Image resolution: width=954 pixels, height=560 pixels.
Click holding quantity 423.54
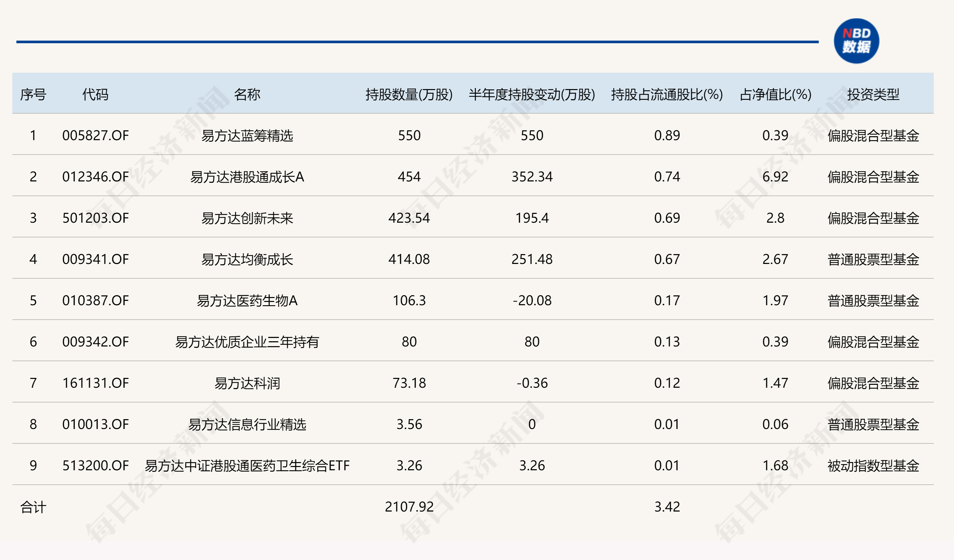click(409, 218)
